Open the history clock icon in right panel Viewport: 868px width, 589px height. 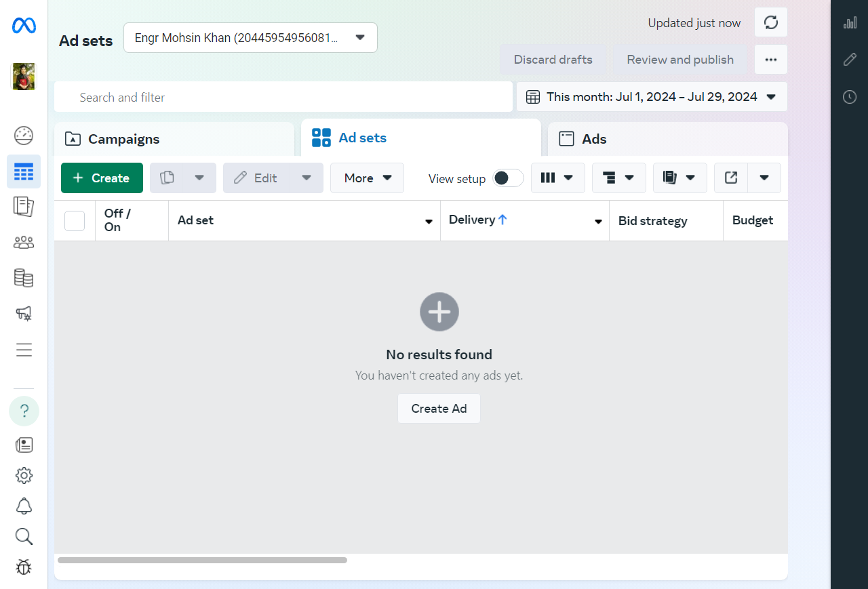click(x=850, y=97)
